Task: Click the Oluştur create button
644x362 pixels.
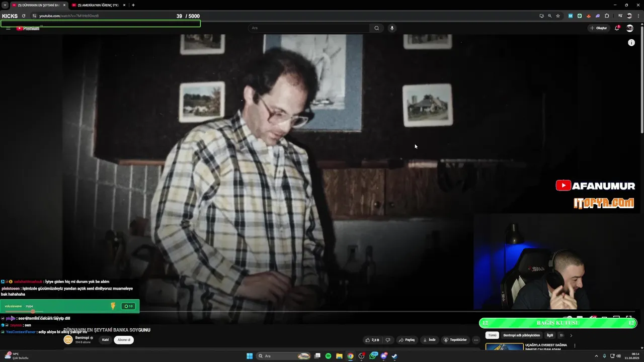Action: (x=599, y=28)
